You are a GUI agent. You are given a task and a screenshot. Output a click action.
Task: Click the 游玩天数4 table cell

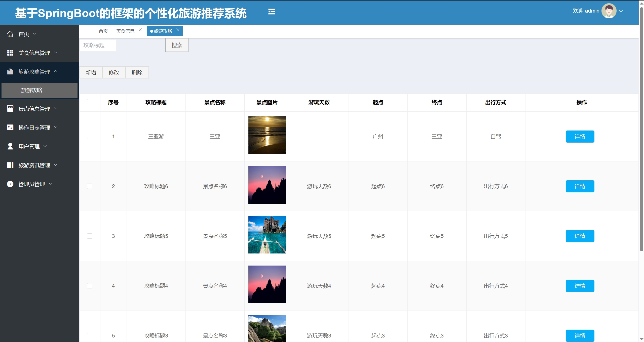click(x=319, y=286)
